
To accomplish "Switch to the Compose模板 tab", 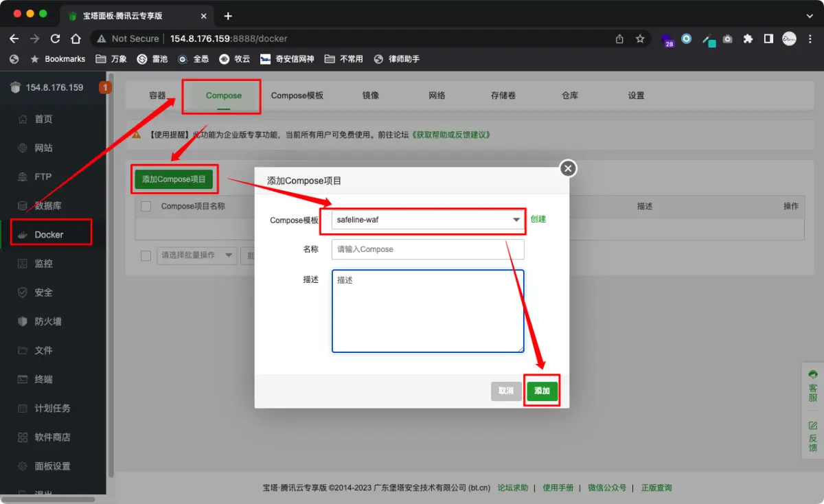I will coord(297,95).
